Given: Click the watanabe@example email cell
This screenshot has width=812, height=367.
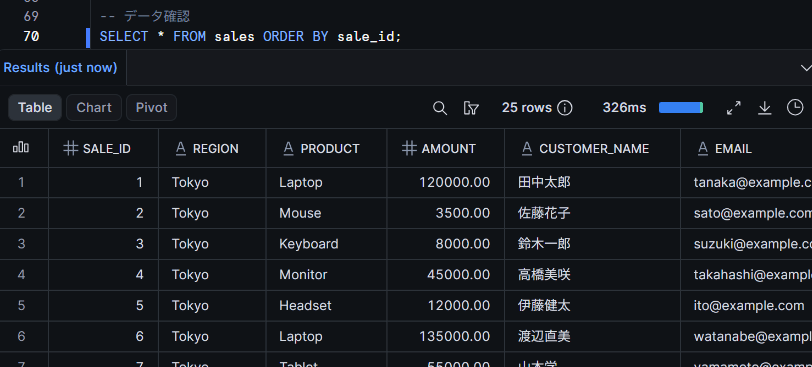Looking at the screenshot, I should [x=746, y=336].
